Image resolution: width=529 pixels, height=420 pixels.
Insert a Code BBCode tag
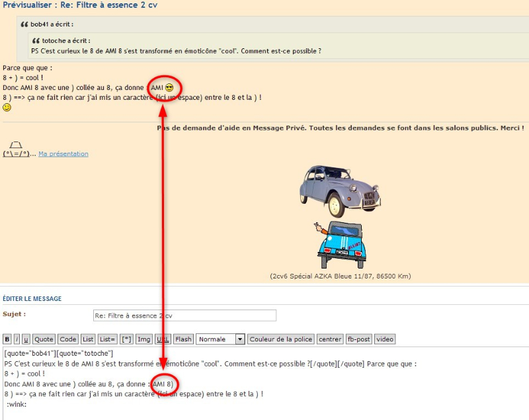coord(67,339)
